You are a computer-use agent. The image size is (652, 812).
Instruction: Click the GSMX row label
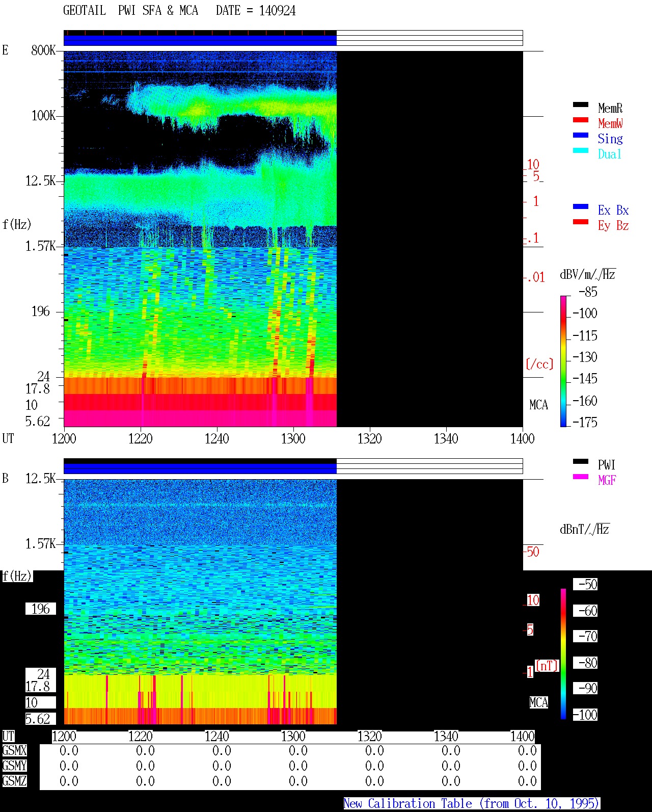point(14,750)
